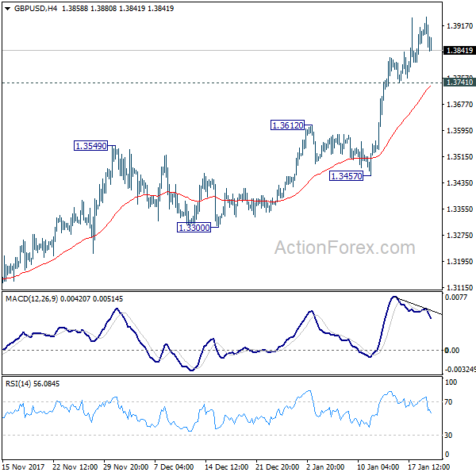This screenshot has width=476, height=476.
Task: Click the 1.39170 price axis value
Action: pyautogui.click(x=459, y=26)
